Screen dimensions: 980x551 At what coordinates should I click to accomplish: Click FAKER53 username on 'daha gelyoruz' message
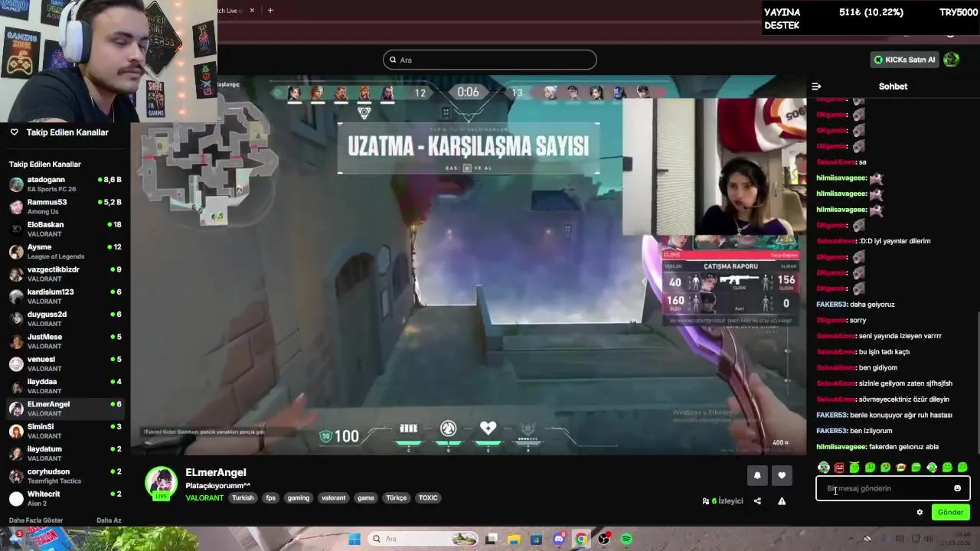point(832,305)
